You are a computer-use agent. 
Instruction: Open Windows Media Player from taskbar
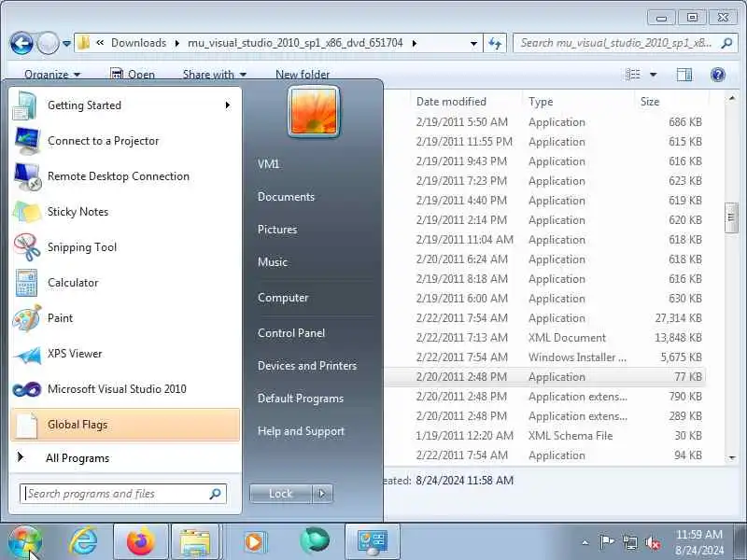point(255,542)
